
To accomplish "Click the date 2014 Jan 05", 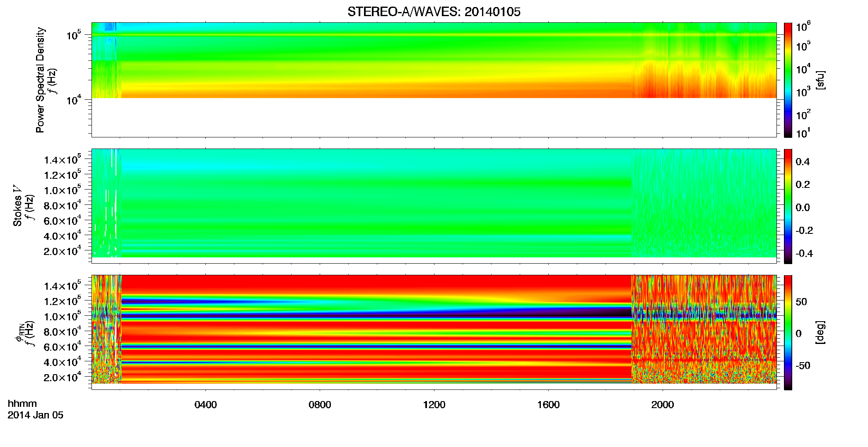I will 36,415.
